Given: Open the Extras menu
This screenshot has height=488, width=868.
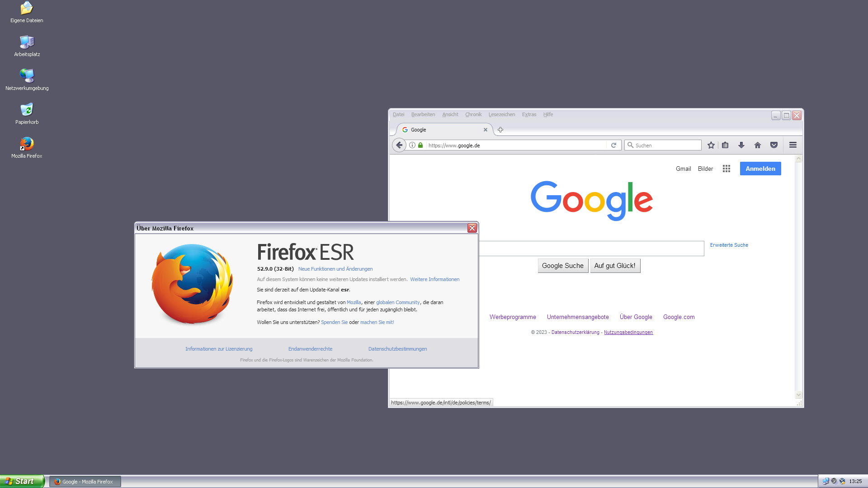Looking at the screenshot, I should click(x=529, y=114).
